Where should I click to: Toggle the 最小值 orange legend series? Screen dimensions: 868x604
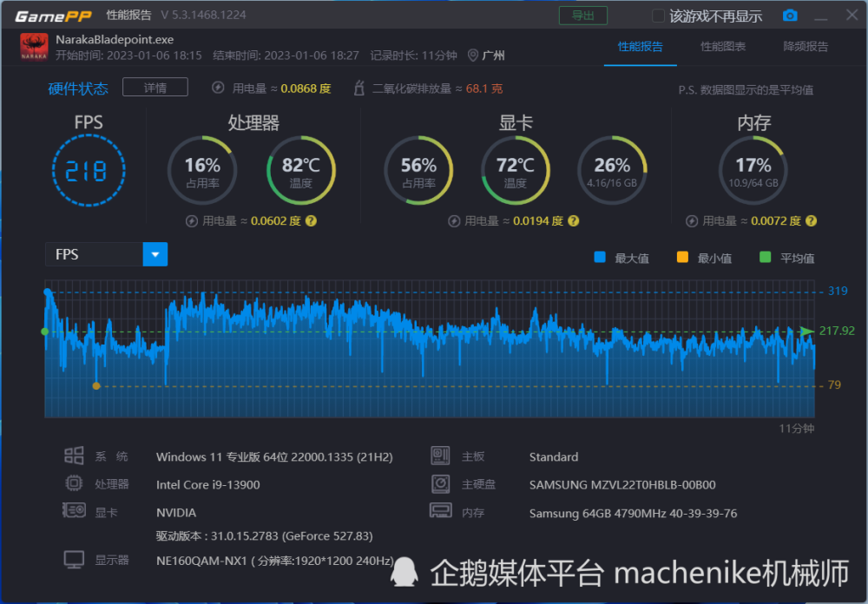(x=682, y=257)
